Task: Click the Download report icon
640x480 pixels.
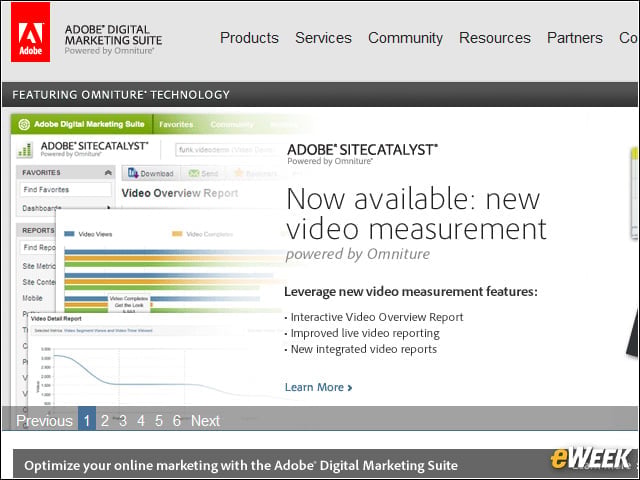Action: pyautogui.click(x=133, y=173)
